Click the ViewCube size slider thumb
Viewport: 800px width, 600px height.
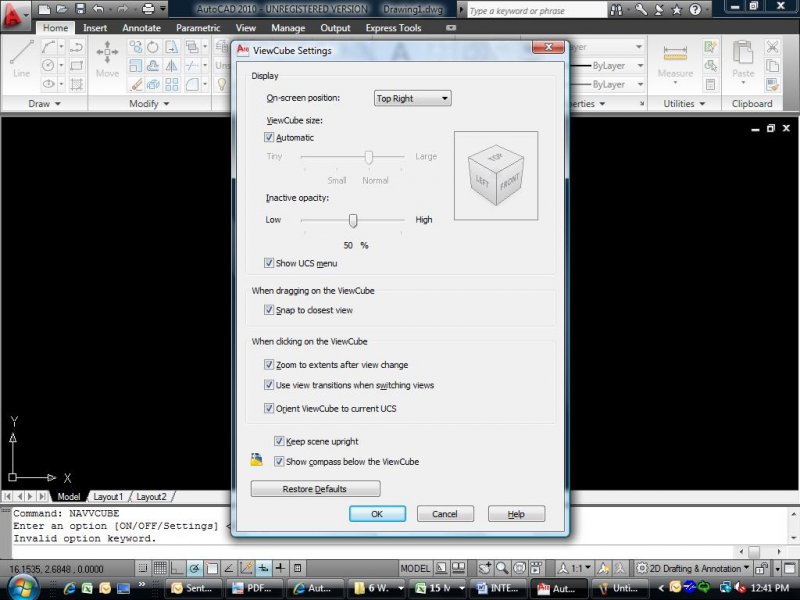tap(368, 157)
